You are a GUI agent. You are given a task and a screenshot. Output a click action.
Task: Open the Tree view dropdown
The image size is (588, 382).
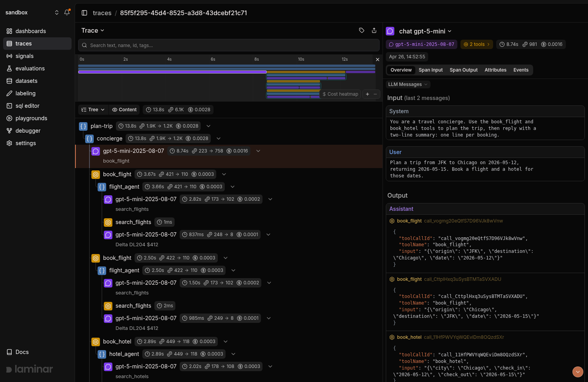[x=93, y=110]
